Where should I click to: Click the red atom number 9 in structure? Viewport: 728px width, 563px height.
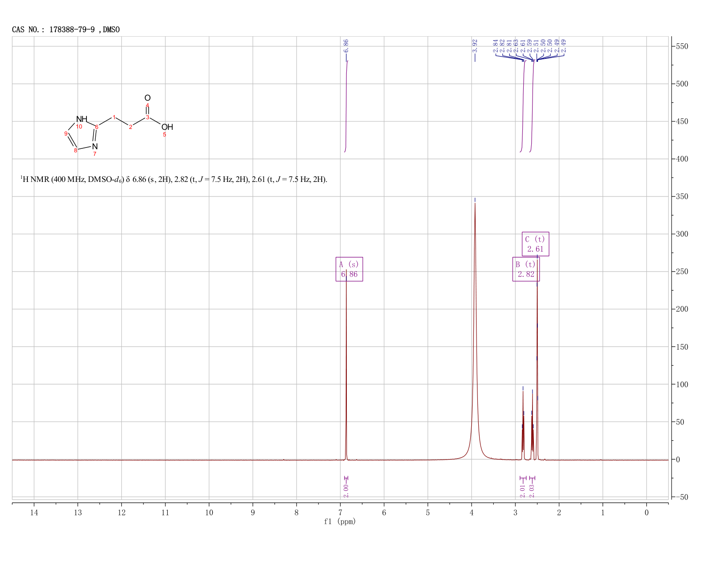point(66,133)
